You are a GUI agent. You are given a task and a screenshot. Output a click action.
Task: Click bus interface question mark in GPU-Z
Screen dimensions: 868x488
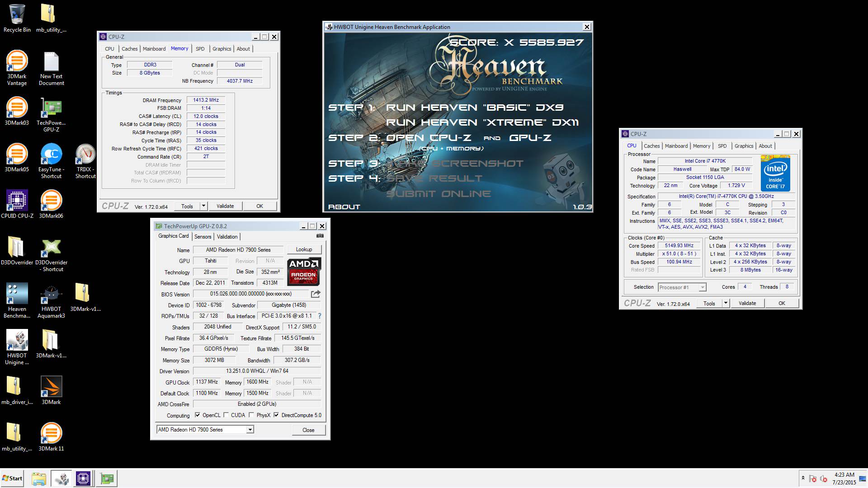coord(319,316)
